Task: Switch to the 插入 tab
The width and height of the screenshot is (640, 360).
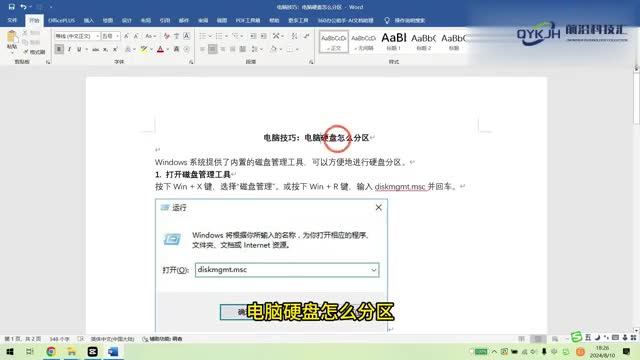Action: tap(89, 20)
